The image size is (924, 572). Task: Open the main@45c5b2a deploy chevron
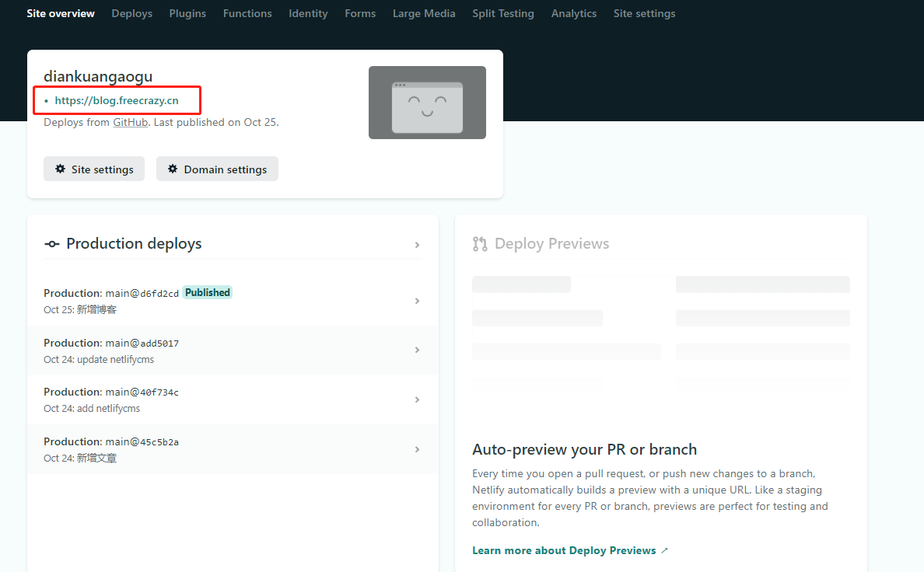[417, 449]
